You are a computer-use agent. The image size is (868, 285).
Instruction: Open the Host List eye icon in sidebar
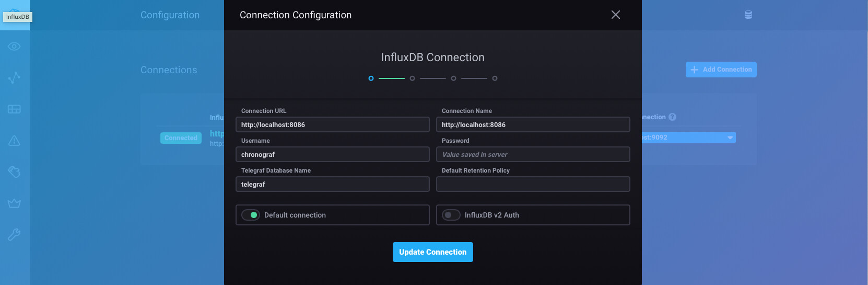pyautogui.click(x=14, y=47)
